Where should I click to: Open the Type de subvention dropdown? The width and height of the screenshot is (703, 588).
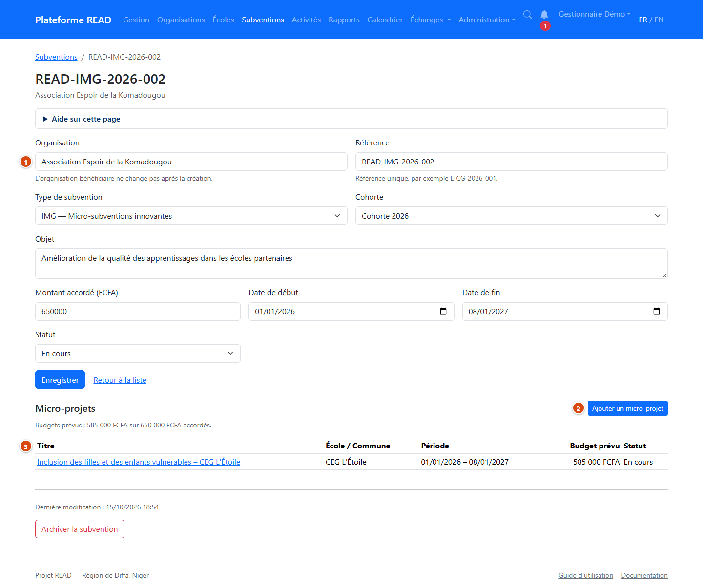(x=191, y=216)
